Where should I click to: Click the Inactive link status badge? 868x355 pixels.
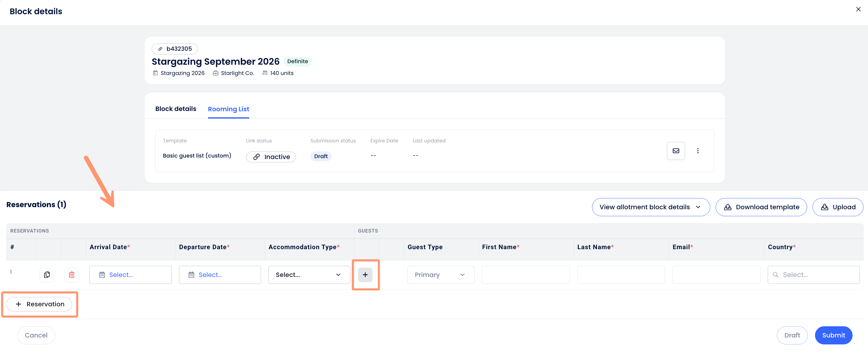[x=271, y=157]
